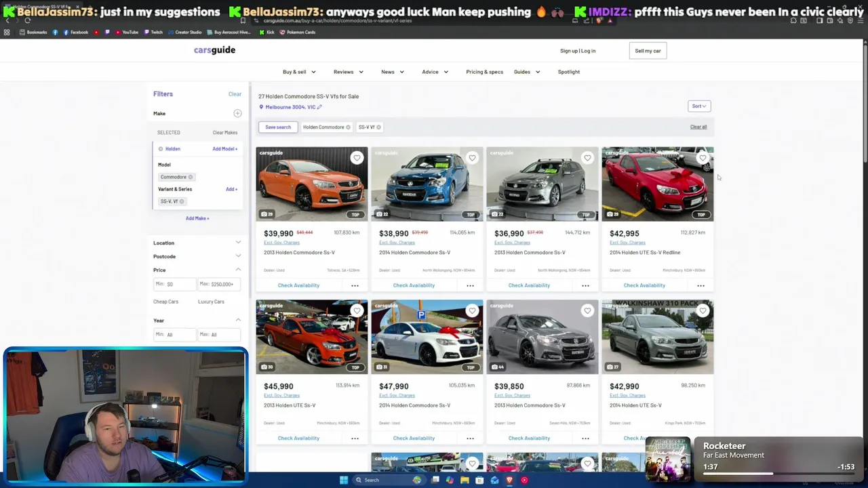This screenshot has width=868, height=488.
Task: Favorite the $45,990 Holden UTE listing
Action: coord(357,310)
